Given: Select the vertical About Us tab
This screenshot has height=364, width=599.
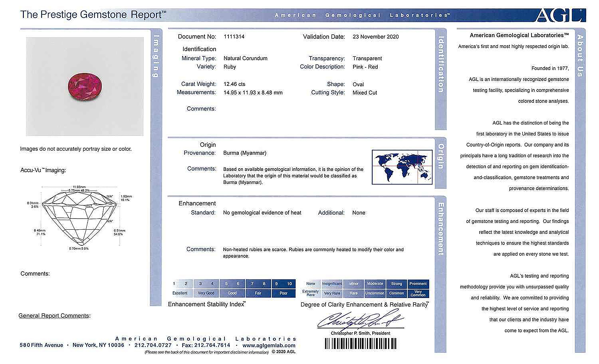Looking at the screenshot, I should point(580,56).
